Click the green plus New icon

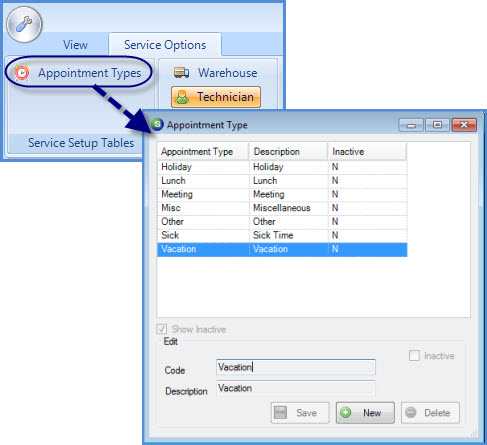[x=346, y=413]
